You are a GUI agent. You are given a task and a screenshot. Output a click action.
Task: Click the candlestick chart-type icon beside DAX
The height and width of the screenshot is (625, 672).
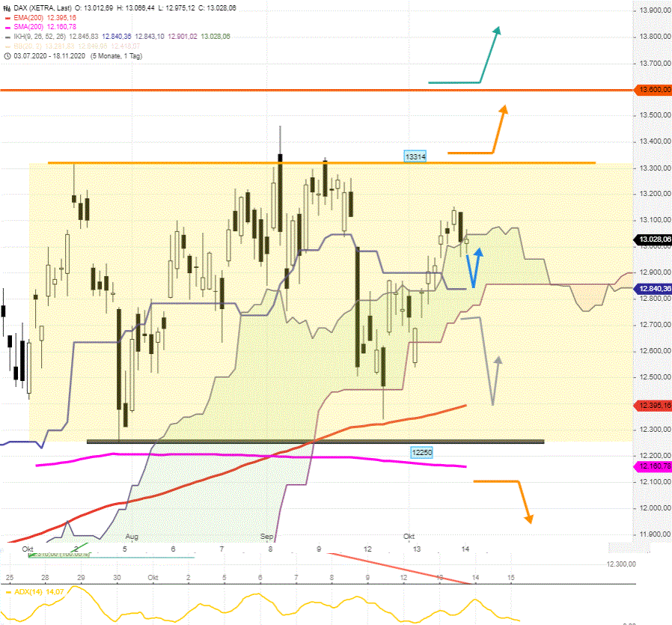7,8
